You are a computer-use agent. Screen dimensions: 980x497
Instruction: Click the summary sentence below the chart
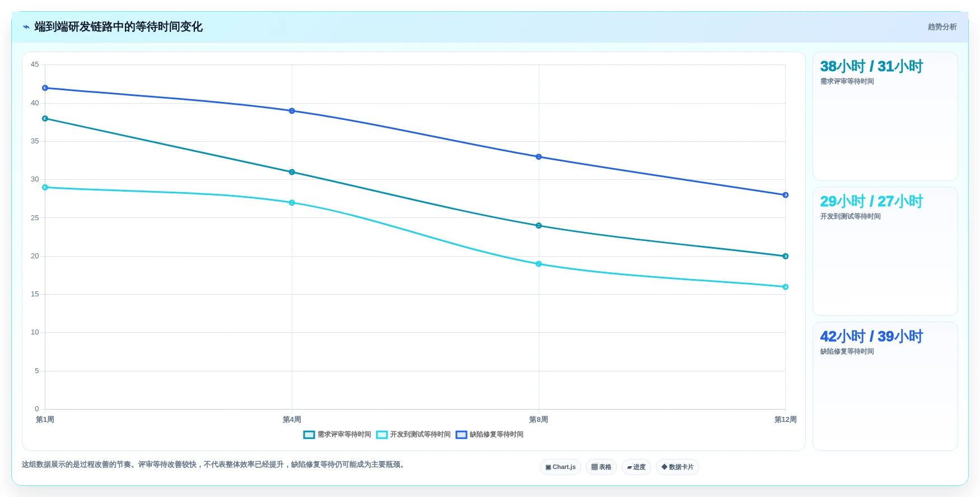click(213, 465)
